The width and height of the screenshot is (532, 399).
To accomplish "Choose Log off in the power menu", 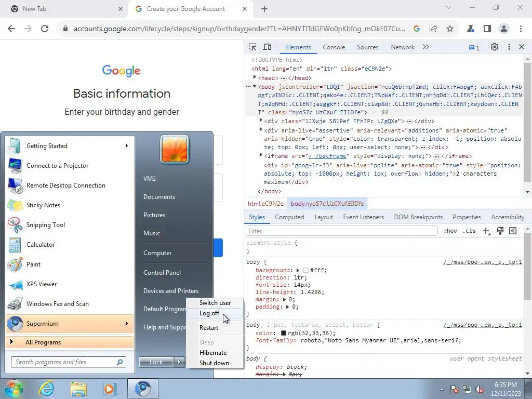I will pos(215,313).
